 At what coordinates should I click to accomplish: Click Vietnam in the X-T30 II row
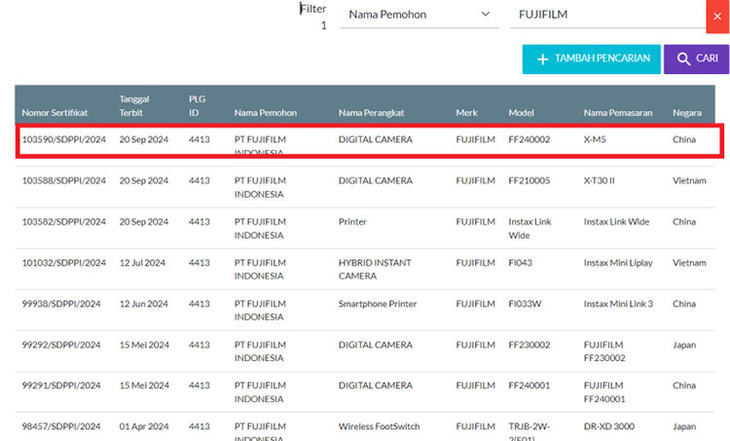pos(689,180)
